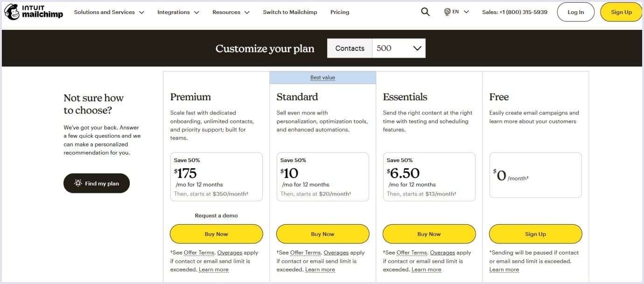This screenshot has height=284, width=644.
Task: Buy the Premium plan now
Action: coord(216,234)
